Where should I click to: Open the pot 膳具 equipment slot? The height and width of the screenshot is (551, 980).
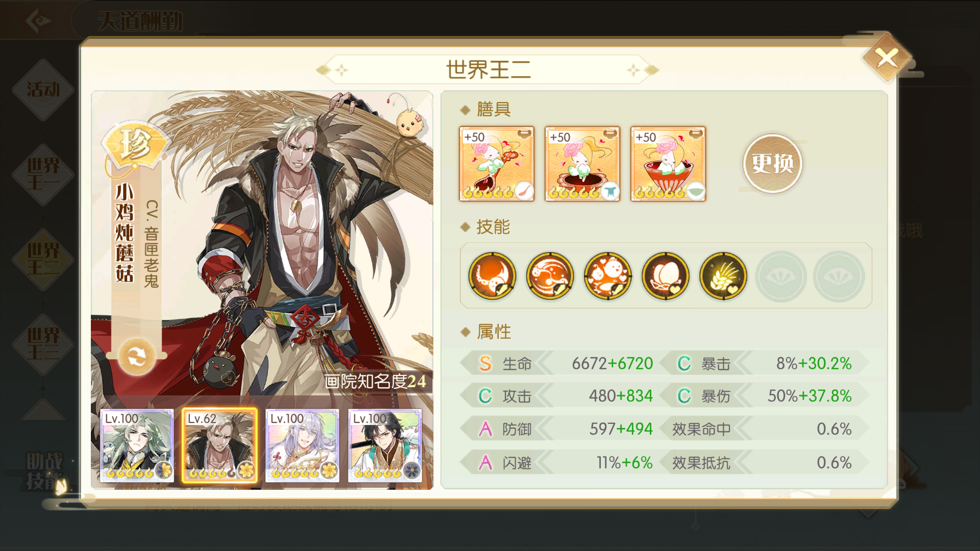coord(582,164)
